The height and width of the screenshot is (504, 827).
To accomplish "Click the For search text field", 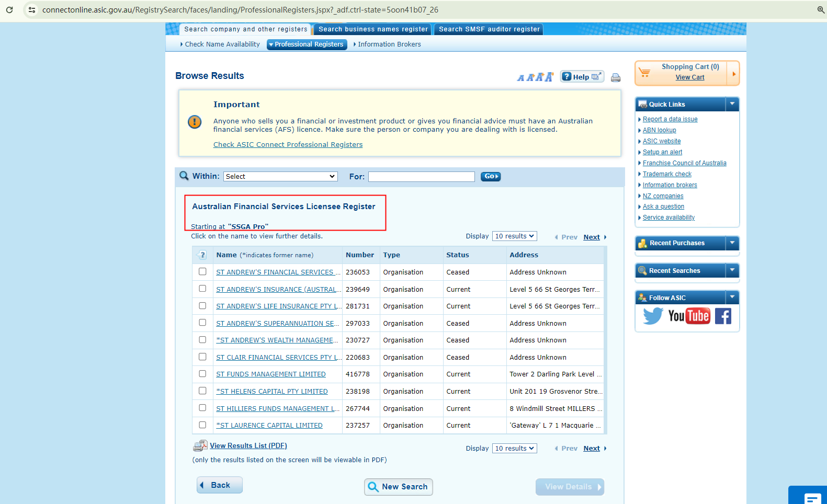I will tap(422, 177).
